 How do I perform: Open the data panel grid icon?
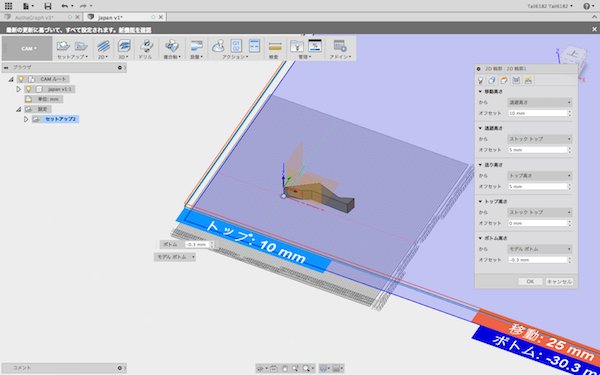click(8, 6)
